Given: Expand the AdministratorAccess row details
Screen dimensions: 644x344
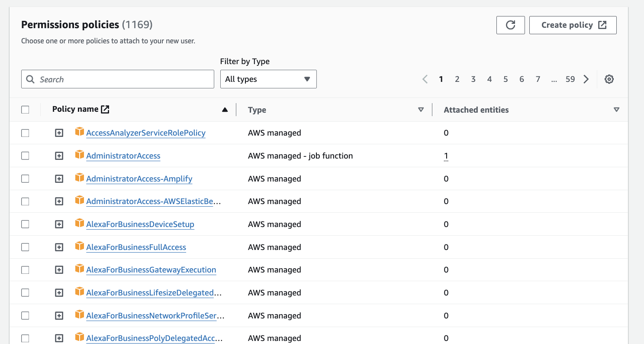Looking at the screenshot, I should click(x=59, y=156).
